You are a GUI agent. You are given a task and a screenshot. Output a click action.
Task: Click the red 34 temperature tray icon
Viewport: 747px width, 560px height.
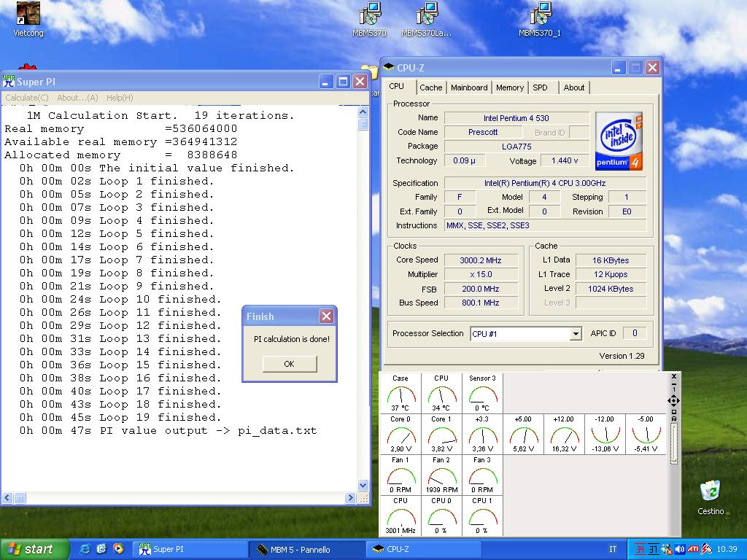click(x=640, y=549)
